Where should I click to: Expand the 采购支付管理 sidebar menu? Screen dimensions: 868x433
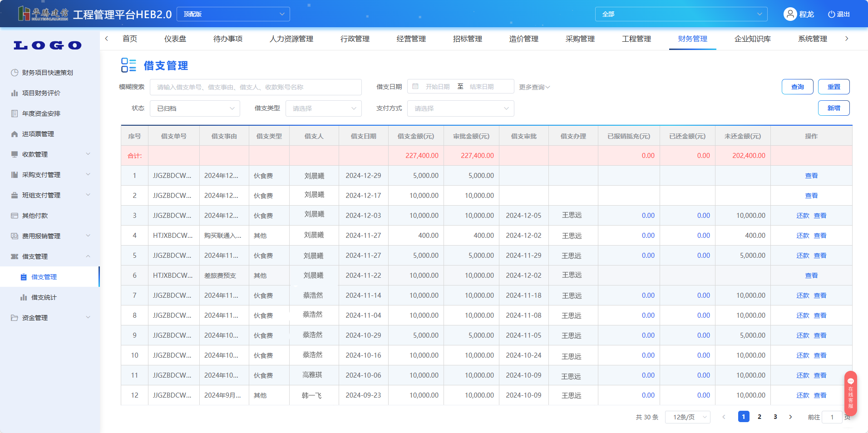(x=88, y=174)
